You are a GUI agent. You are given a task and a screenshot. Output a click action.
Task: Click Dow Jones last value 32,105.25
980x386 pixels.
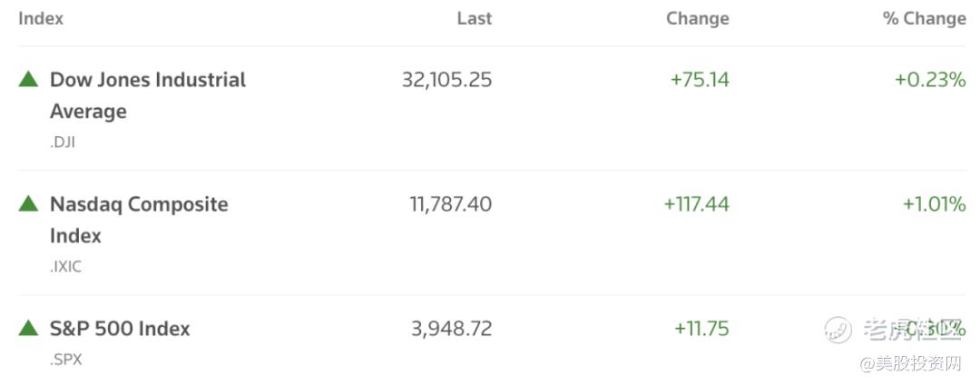[x=446, y=80]
